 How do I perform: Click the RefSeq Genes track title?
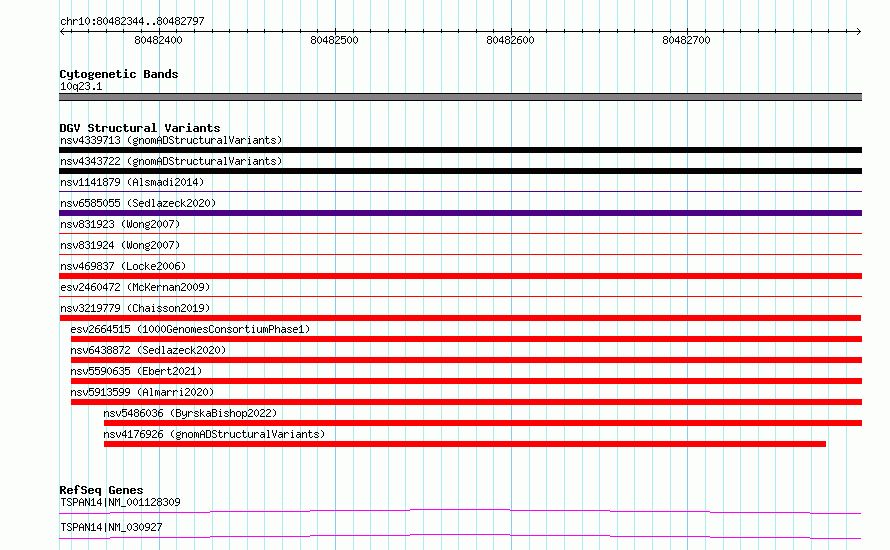tap(101, 490)
